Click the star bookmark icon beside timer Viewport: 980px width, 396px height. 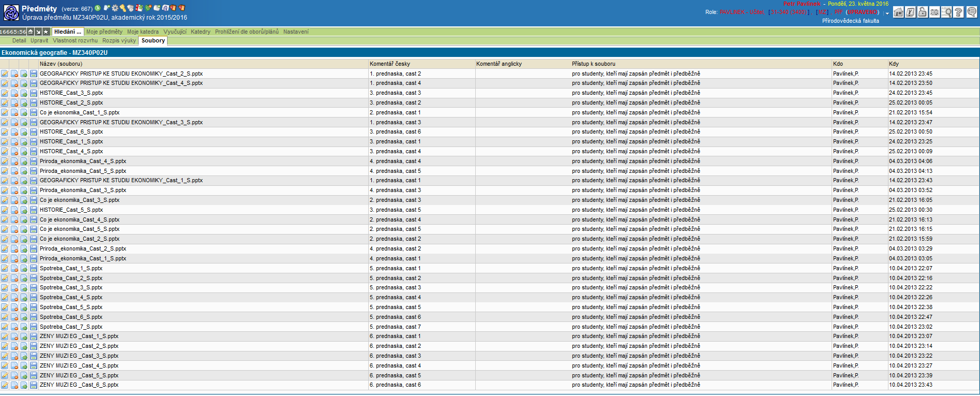(46, 32)
